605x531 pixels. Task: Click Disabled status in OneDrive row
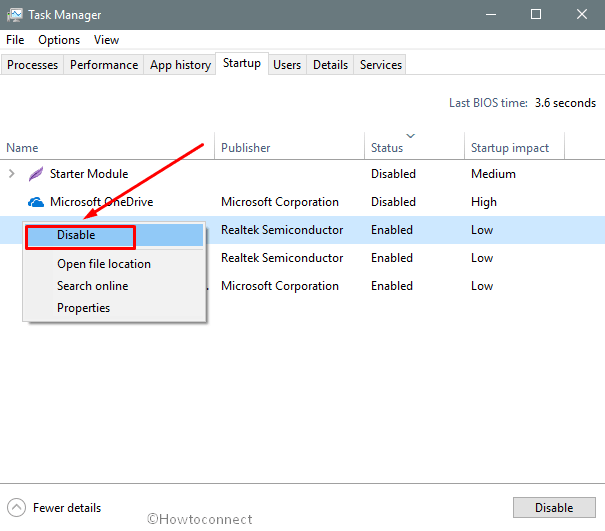(393, 202)
